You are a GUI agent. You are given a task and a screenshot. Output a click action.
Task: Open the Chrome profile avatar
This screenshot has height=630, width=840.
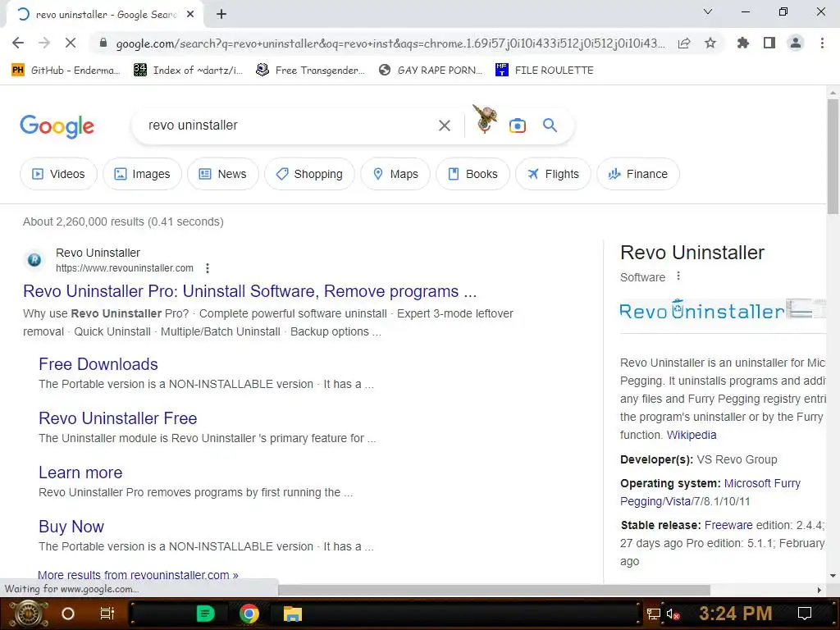click(x=796, y=43)
